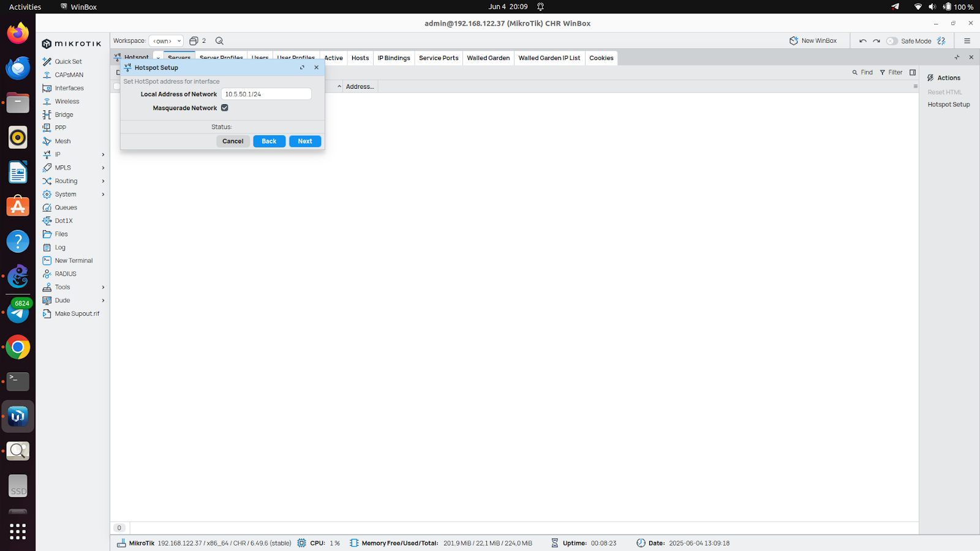The width and height of the screenshot is (980, 551).
Task: Click Hotspot Setup in Actions panel
Action: click(x=948, y=105)
